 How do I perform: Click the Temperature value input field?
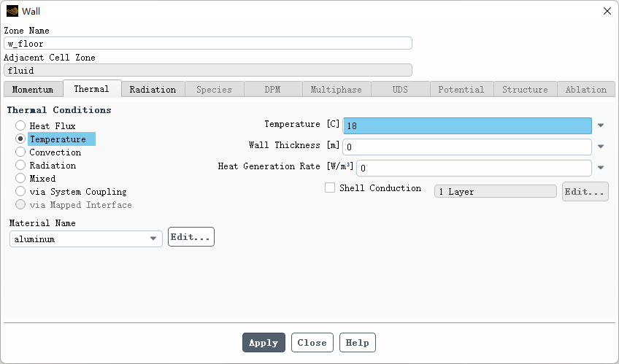point(467,126)
